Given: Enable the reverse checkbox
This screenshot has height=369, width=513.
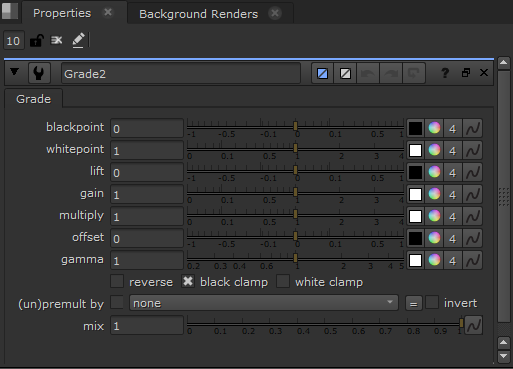Looking at the screenshot, I should (x=117, y=282).
